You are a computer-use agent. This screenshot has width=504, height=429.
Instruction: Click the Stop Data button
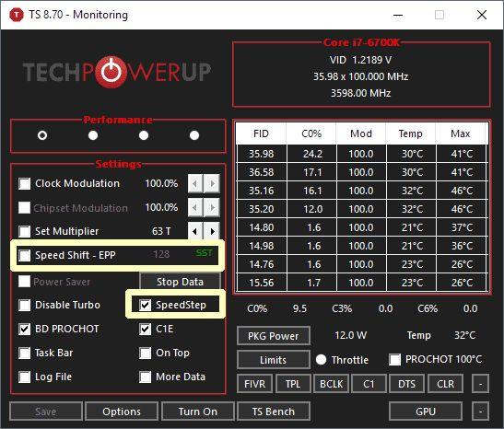180,282
